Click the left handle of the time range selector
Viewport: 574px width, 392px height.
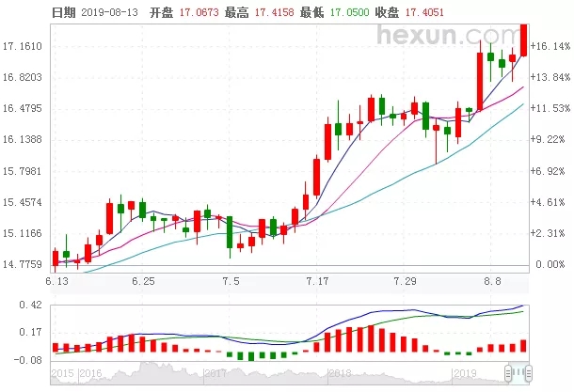pos(508,373)
